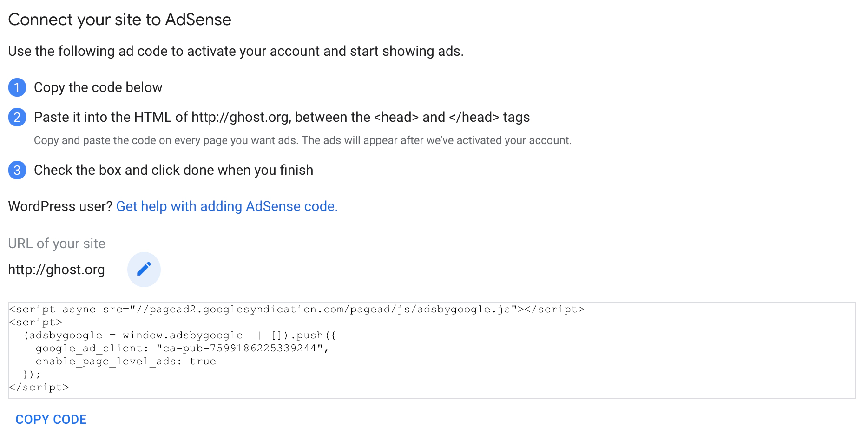
Task: Click the 'Copy and paste the code on every page' note
Action: click(302, 140)
